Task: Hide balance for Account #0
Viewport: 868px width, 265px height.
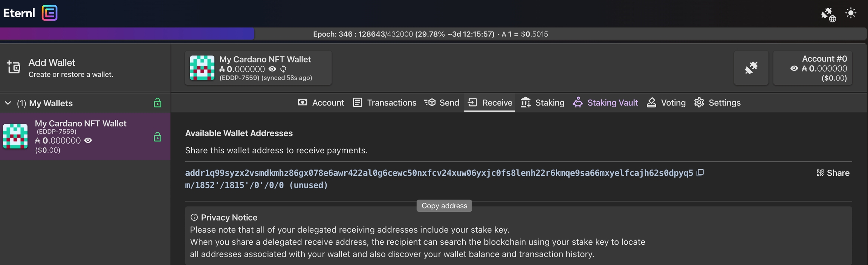Action: [794, 69]
